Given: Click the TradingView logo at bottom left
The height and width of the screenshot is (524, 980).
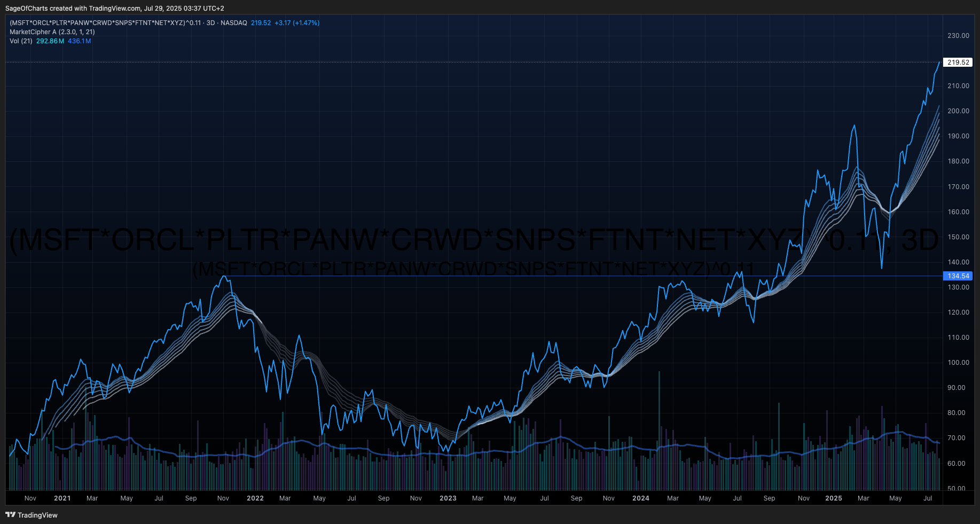Looking at the screenshot, I should pos(32,515).
